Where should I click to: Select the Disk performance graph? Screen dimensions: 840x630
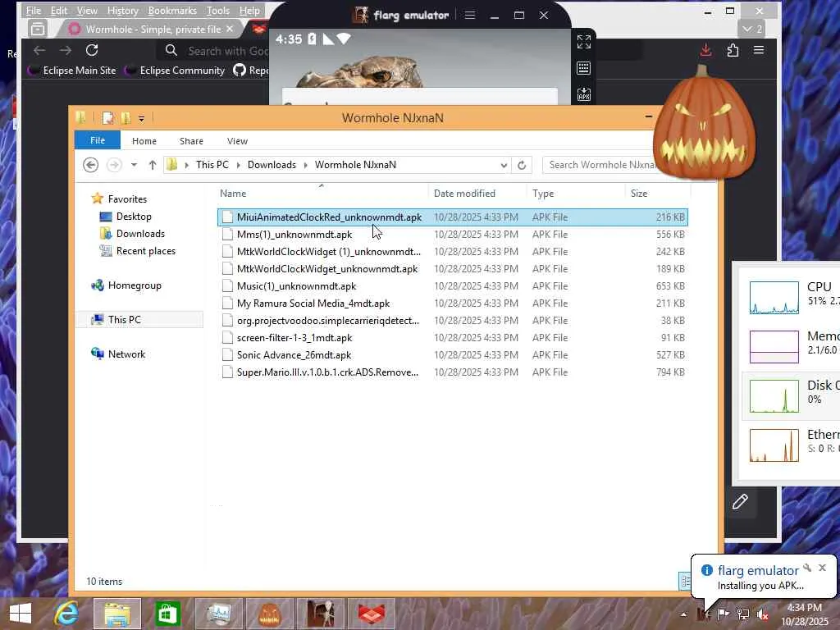pyautogui.click(x=774, y=396)
